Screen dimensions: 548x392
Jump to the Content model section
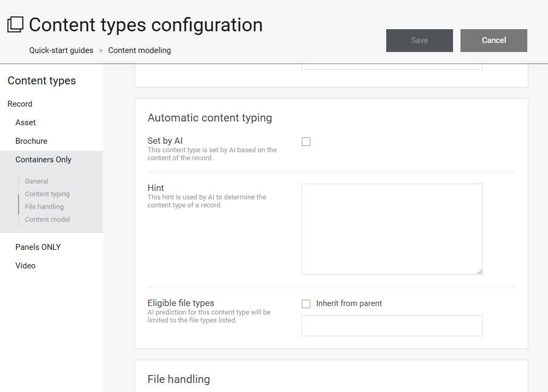(x=47, y=220)
